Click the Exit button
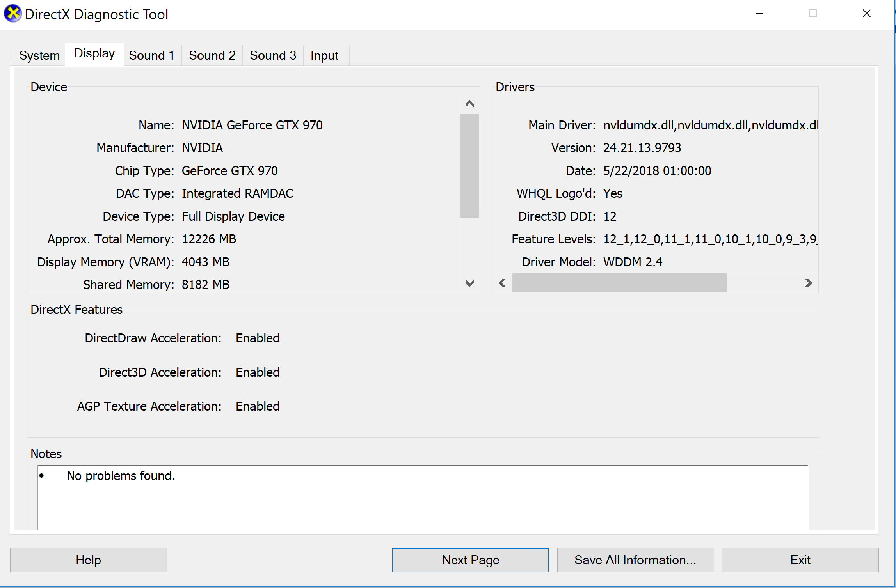Image resolution: width=896 pixels, height=588 pixels. 801,560
